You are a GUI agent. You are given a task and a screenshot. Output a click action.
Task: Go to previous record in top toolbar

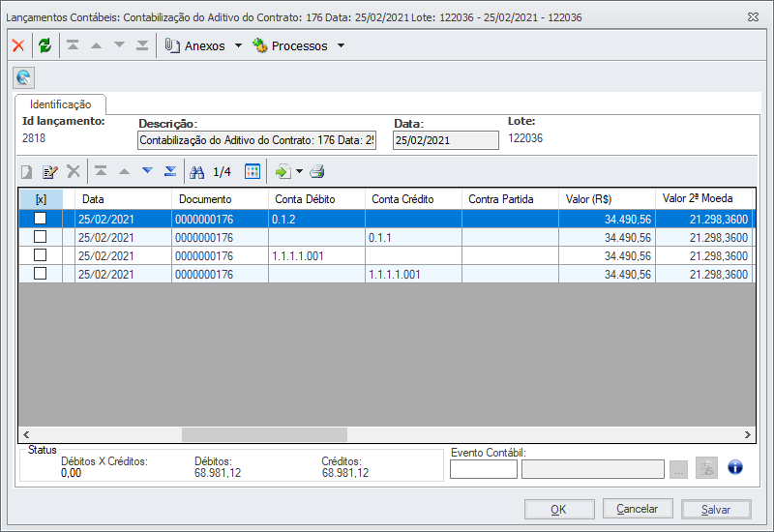pyautogui.click(x=96, y=45)
